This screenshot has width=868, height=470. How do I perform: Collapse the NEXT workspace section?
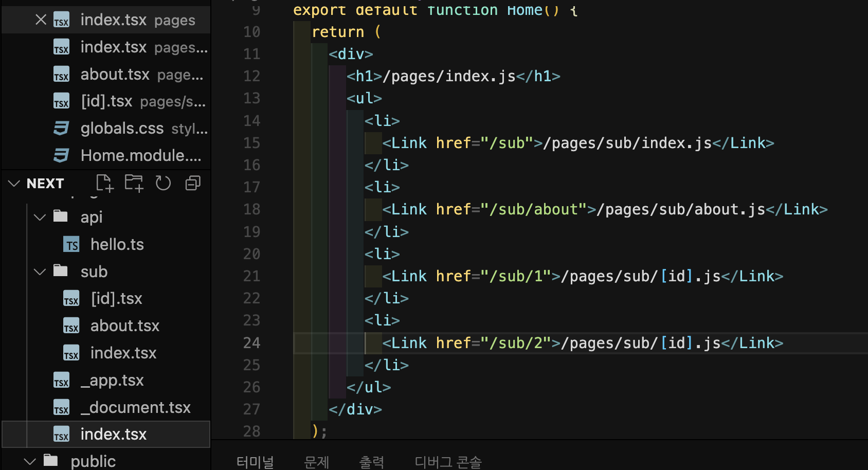point(14,183)
